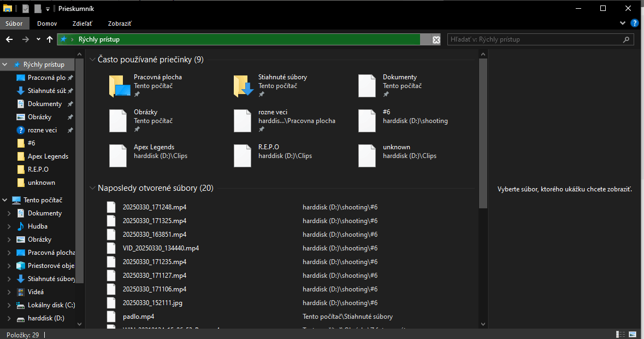Image resolution: width=644 pixels, height=339 pixels.
Task: Expand Dokumenty under Tento počítač
Action: pos(9,213)
